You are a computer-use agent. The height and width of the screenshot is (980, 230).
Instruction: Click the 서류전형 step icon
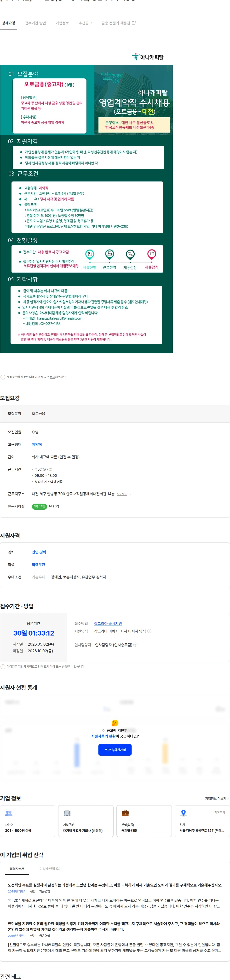90,254
